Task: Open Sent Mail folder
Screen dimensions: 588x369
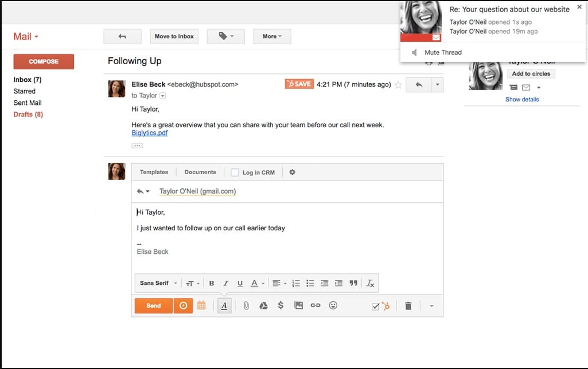Action: pyautogui.click(x=28, y=103)
